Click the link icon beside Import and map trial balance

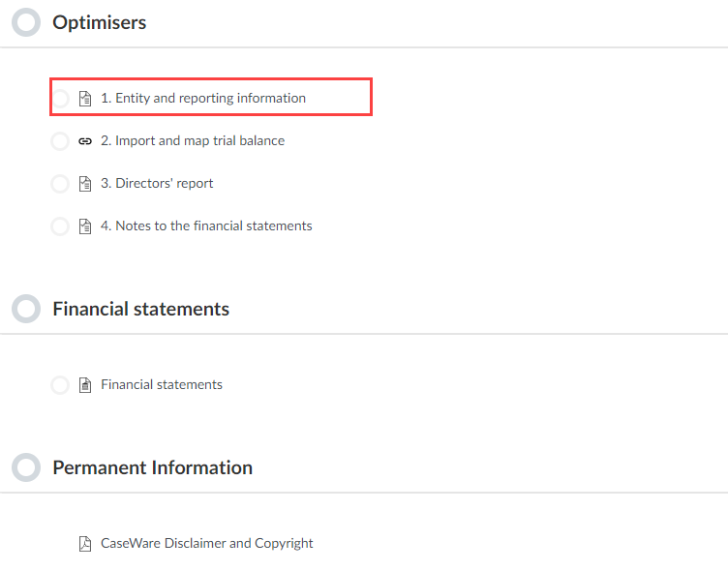pyautogui.click(x=85, y=141)
